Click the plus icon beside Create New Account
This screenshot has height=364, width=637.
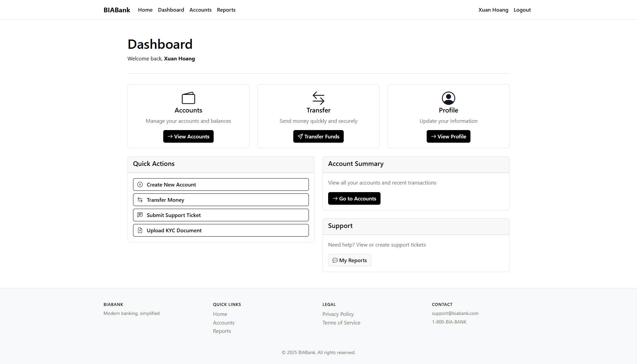point(140,184)
